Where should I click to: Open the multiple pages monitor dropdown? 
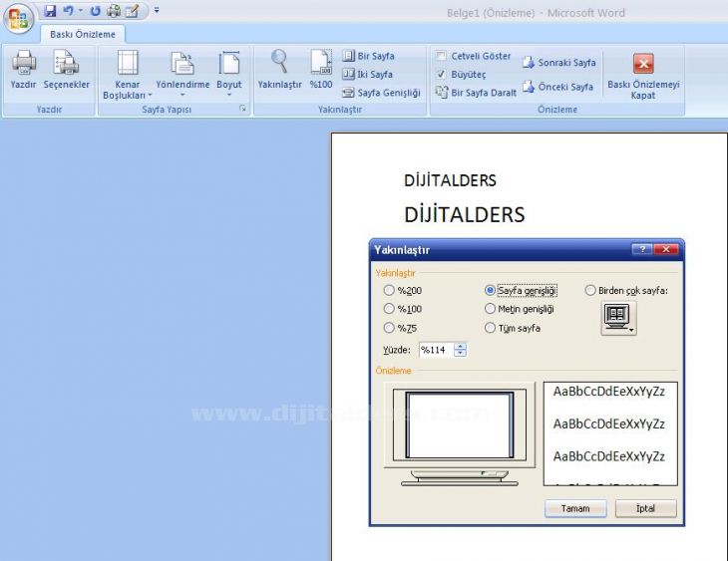tap(618, 318)
